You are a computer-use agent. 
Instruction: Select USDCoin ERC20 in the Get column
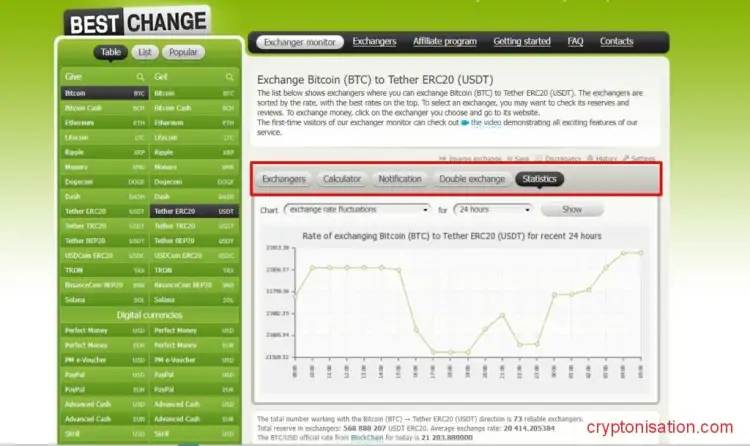[194, 256]
